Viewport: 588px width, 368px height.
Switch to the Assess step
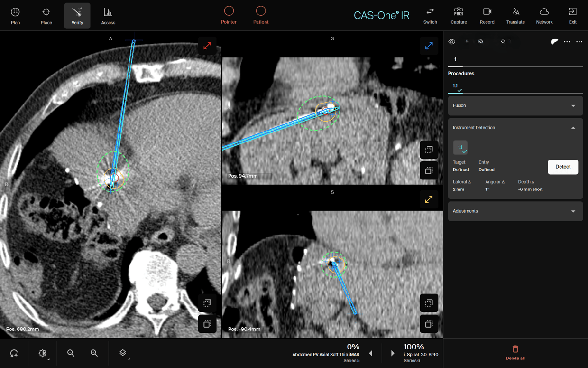(108, 16)
